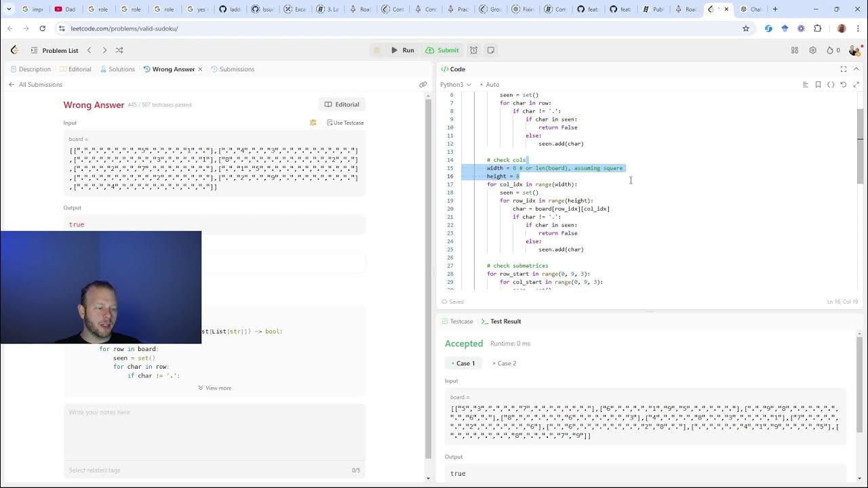Viewport: 868px width, 488px height.
Task: Select Case 1 result
Action: coord(463,363)
